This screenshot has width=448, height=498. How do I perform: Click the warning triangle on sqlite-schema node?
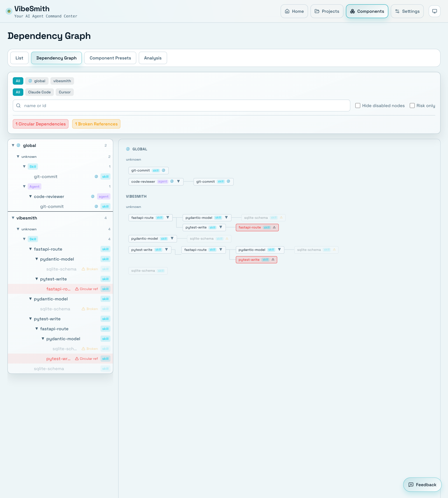(x=281, y=218)
